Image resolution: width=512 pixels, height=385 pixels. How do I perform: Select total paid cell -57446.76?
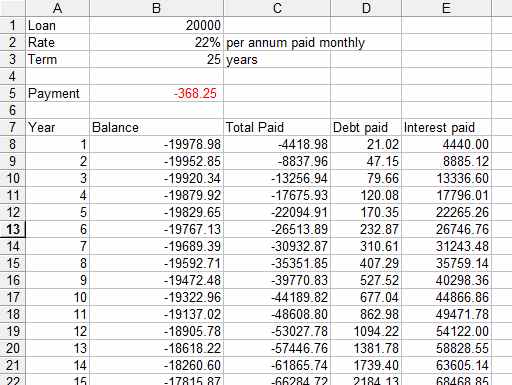277,348
